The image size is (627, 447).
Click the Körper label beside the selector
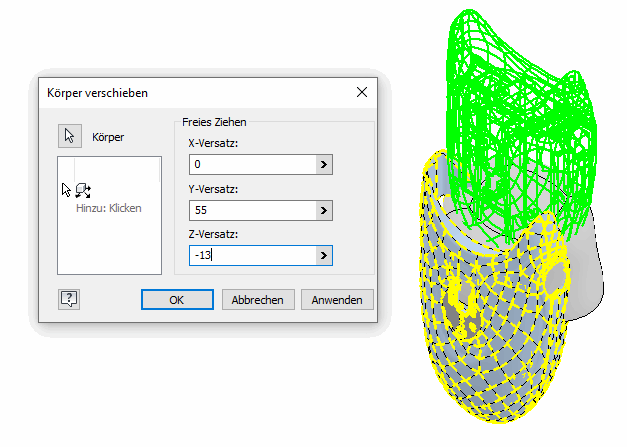108,137
